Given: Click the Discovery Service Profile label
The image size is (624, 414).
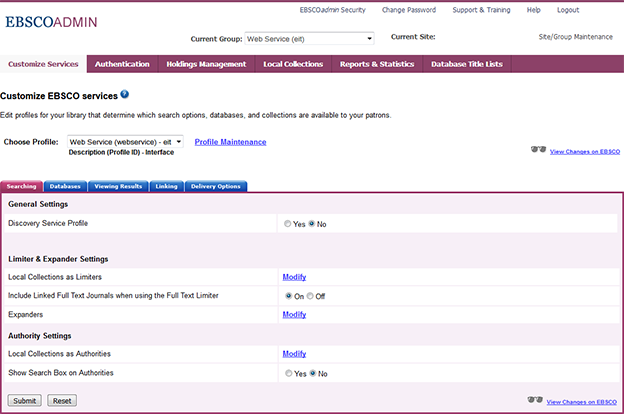Looking at the screenshot, I should point(48,223).
